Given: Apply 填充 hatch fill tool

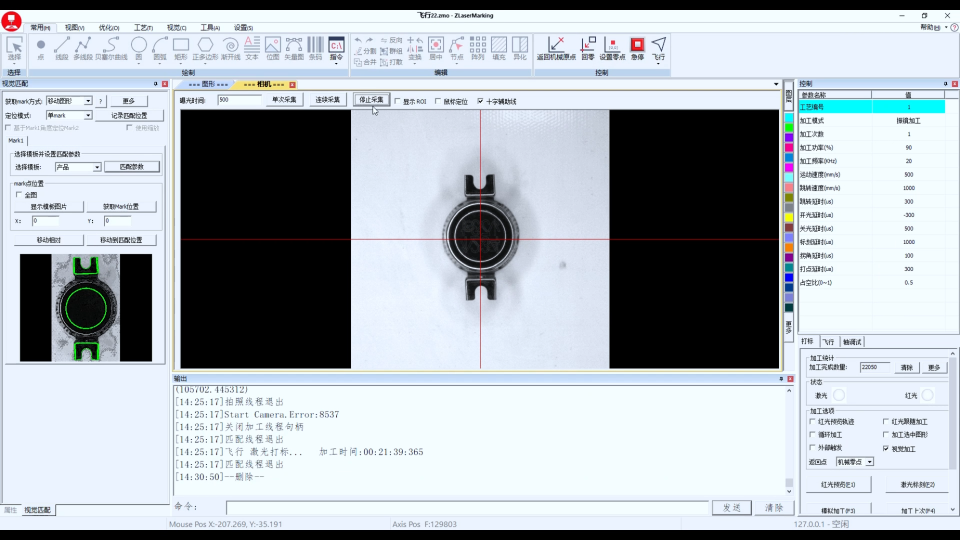Looking at the screenshot, I should tap(499, 49).
